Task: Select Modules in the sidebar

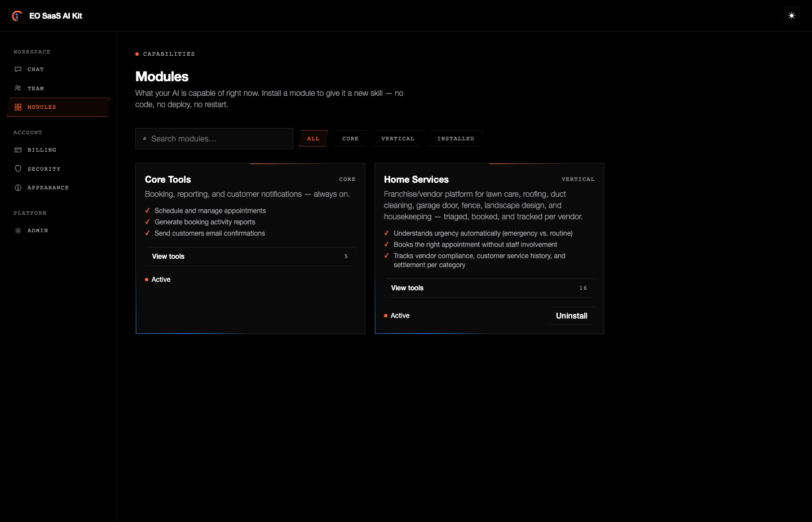Action: 59,107
